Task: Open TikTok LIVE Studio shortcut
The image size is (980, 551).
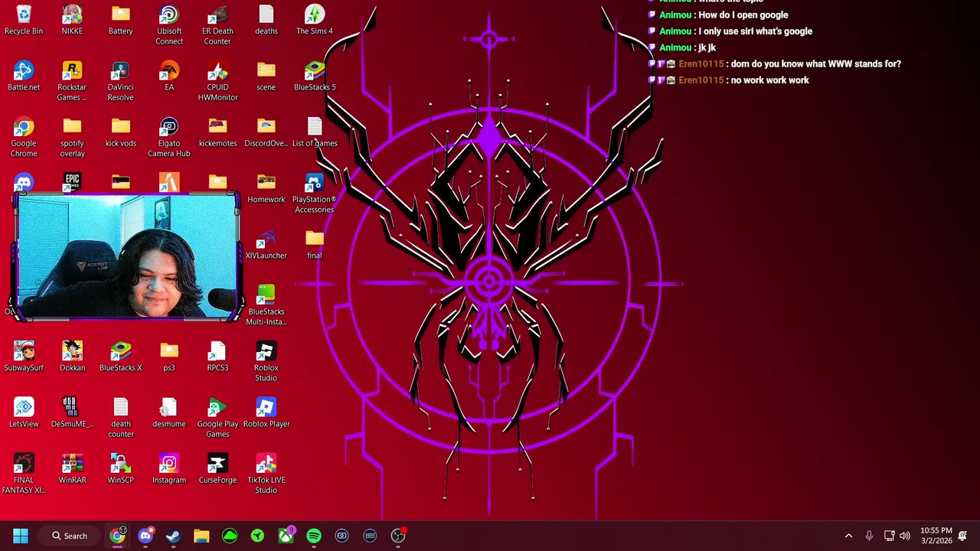Action: point(266,474)
